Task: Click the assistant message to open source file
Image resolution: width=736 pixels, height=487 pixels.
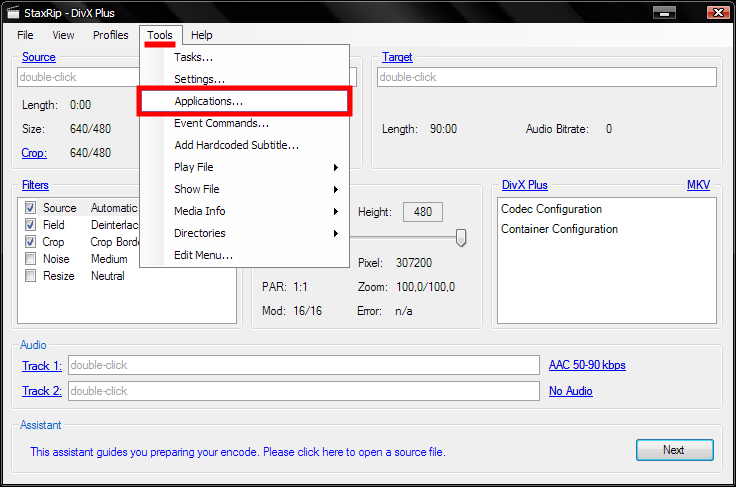Action: coord(238,452)
